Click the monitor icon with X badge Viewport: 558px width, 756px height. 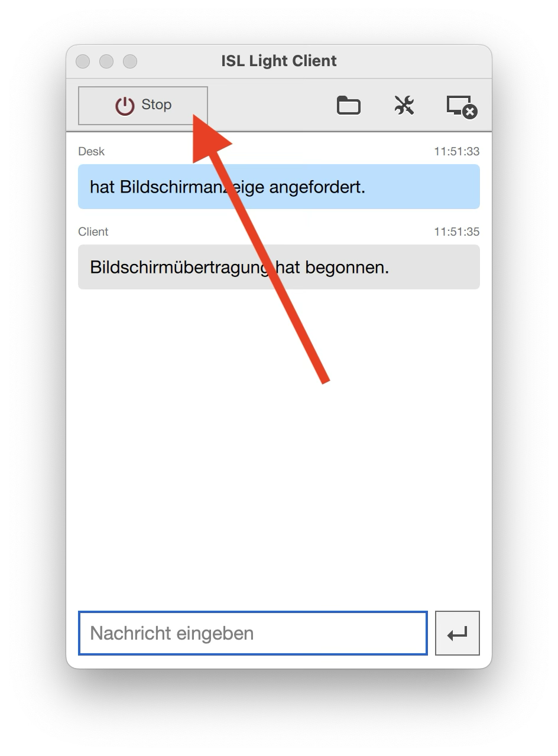462,107
